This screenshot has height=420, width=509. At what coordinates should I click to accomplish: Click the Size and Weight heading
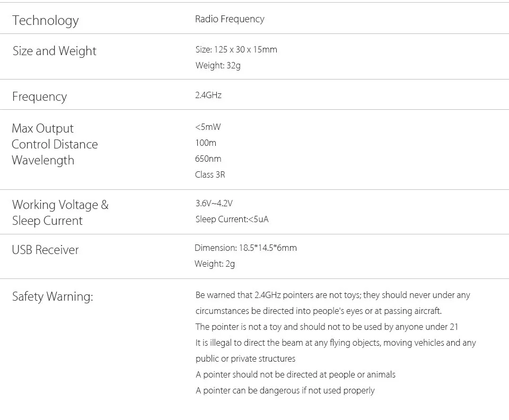[x=54, y=51]
